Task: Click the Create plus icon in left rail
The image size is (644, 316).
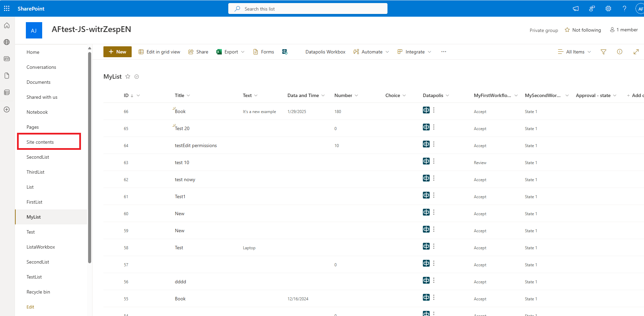Action: (7, 109)
